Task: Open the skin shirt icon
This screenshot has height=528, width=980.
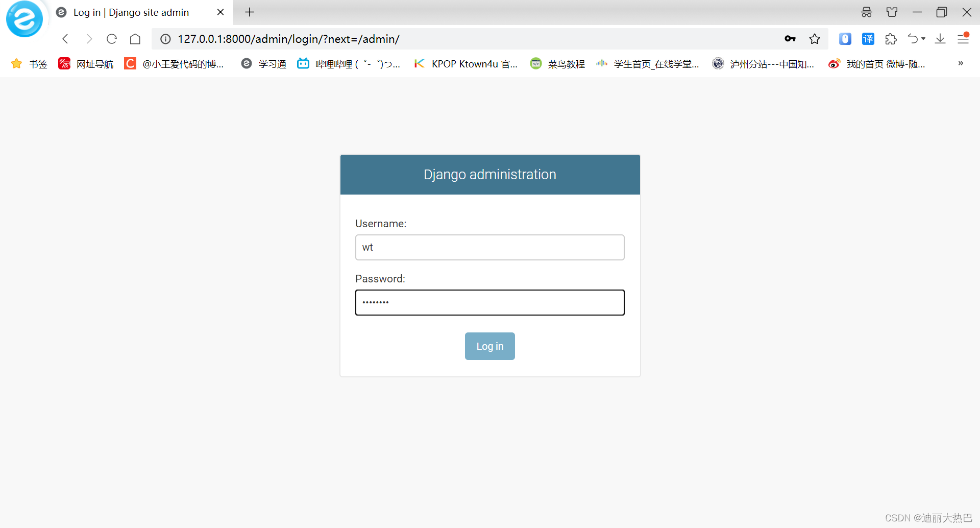Action: coord(892,12)
